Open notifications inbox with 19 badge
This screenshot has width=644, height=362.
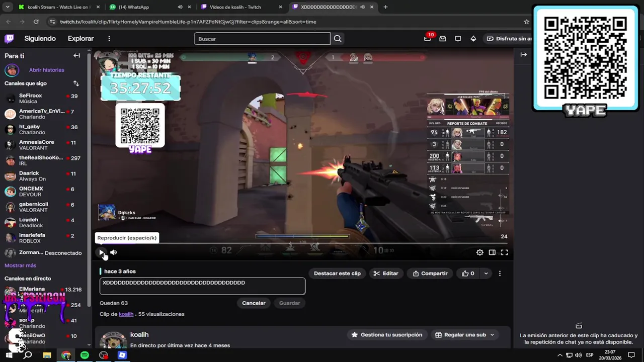click(x=427, y=39)
